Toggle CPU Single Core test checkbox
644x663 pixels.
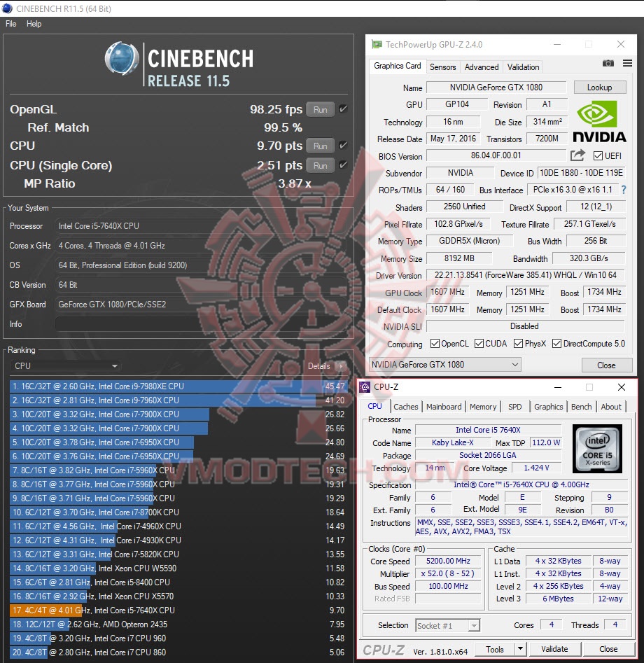(x=343, y=165)
